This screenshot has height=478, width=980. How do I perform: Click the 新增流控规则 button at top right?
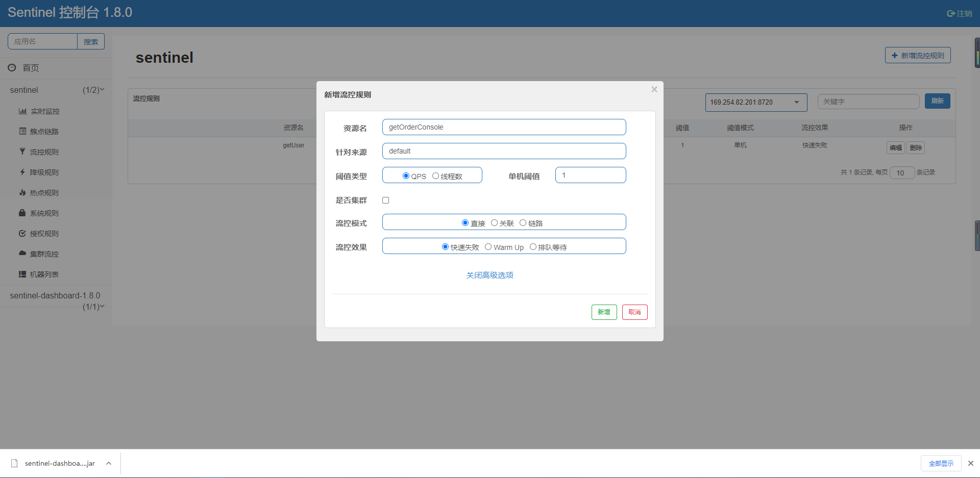[x=918, y=55]
